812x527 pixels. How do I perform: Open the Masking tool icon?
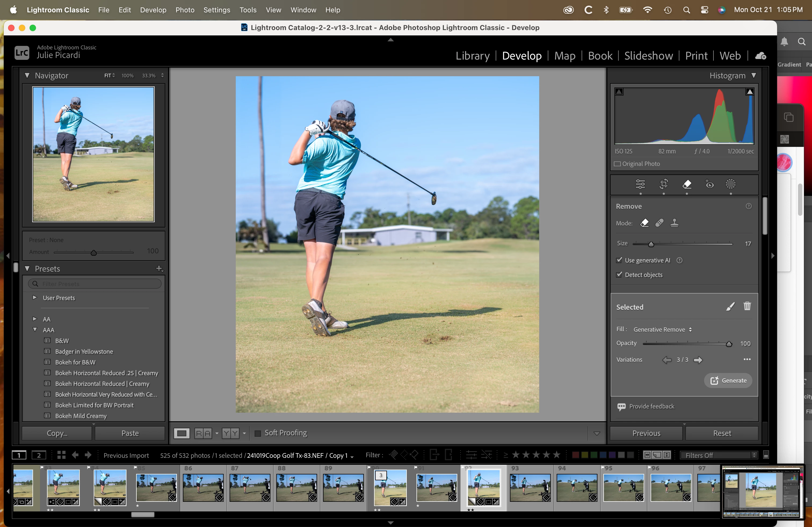(x=730, y=184)
